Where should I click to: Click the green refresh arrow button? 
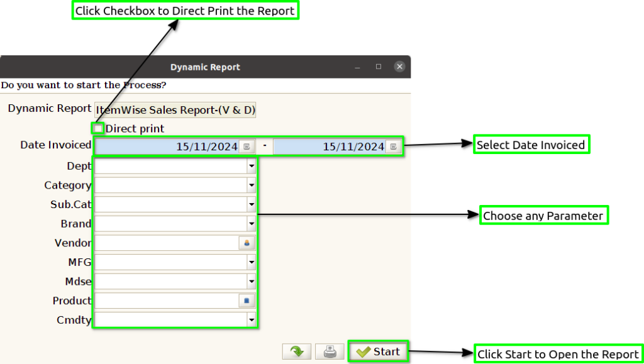pos(297,351)
